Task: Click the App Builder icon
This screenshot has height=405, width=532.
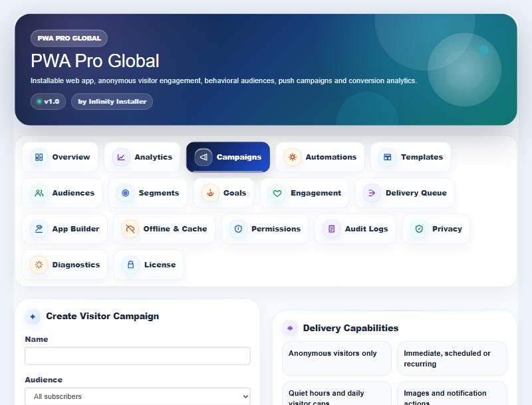Action: [39, 229]
